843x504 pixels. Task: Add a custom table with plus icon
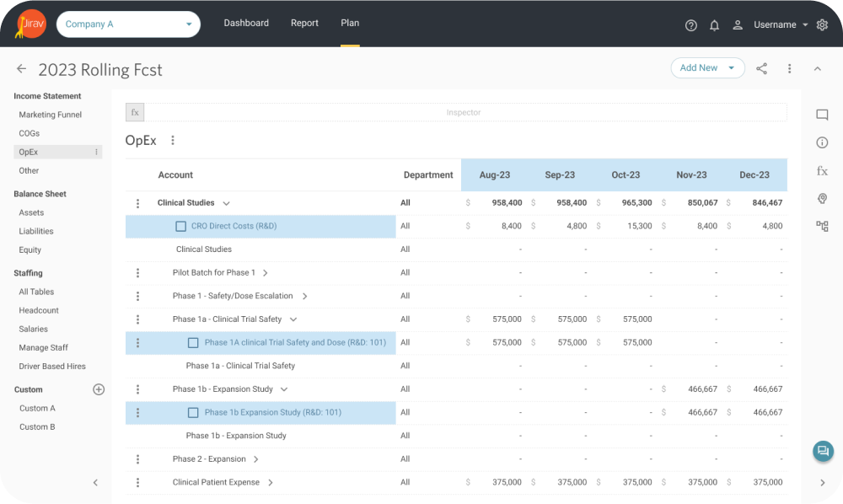tap(99, 389)
